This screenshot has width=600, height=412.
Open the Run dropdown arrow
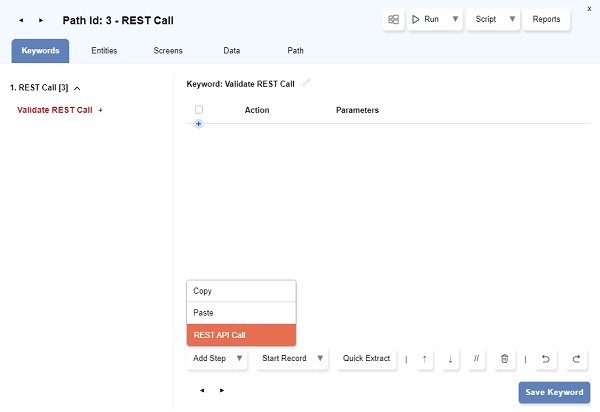click(x=455, y=19)
